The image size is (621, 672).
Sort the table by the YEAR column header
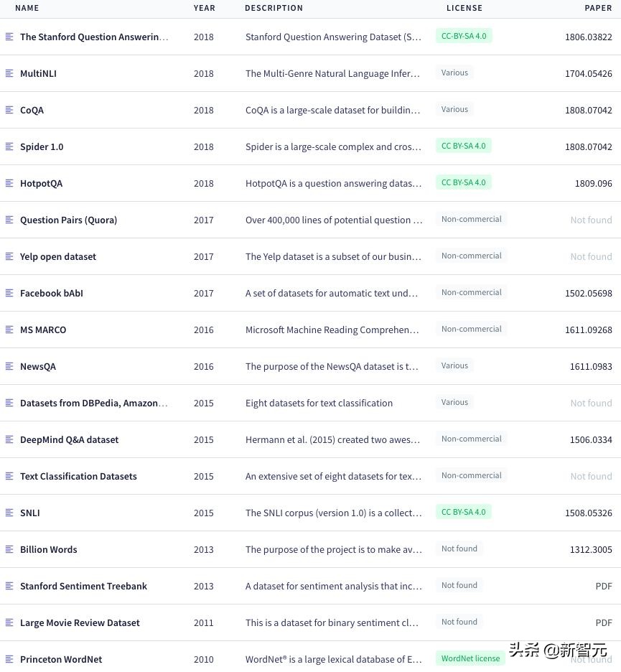tap(205, 8)
